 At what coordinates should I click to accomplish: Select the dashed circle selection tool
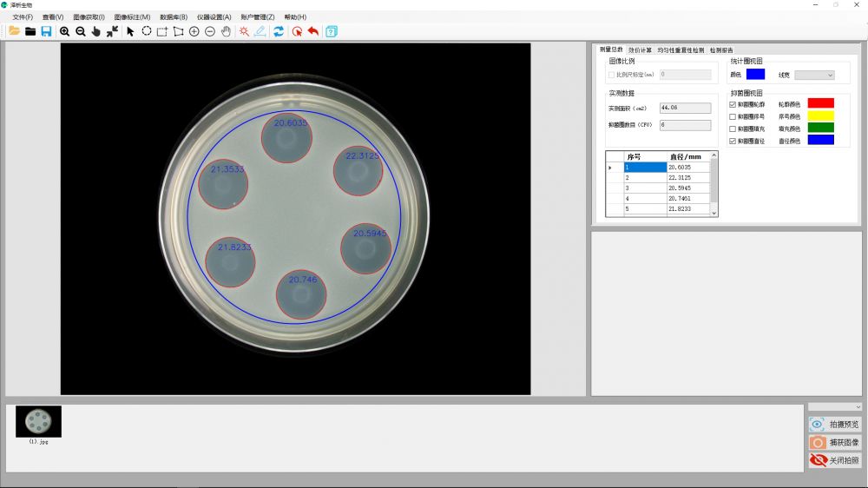click(147, 31)
